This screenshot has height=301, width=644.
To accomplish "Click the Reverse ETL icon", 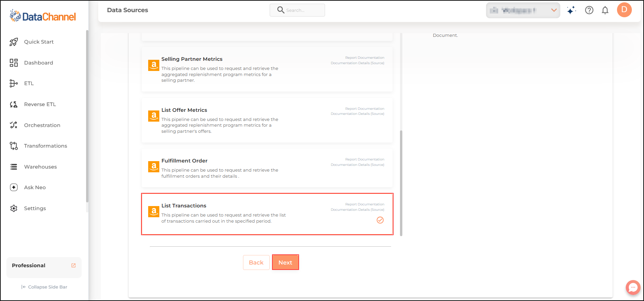I will [14, 104].
